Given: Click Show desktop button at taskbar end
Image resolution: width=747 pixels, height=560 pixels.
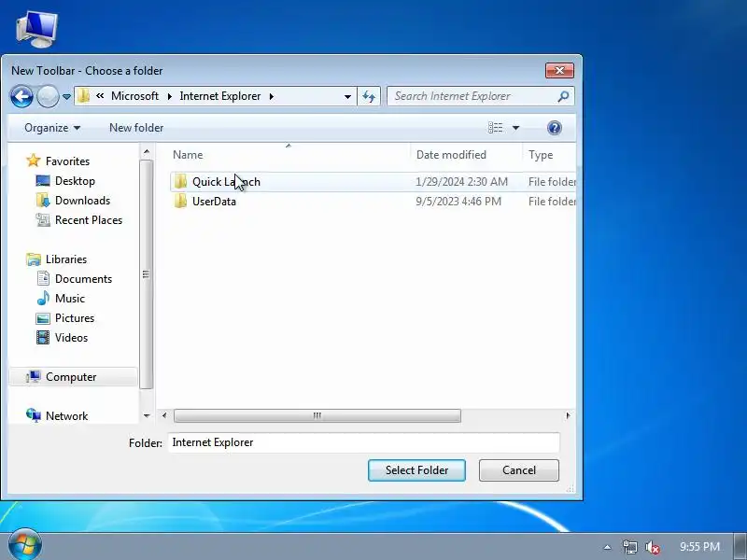Looking at the screenshot, I should click(x=740, y=546).
